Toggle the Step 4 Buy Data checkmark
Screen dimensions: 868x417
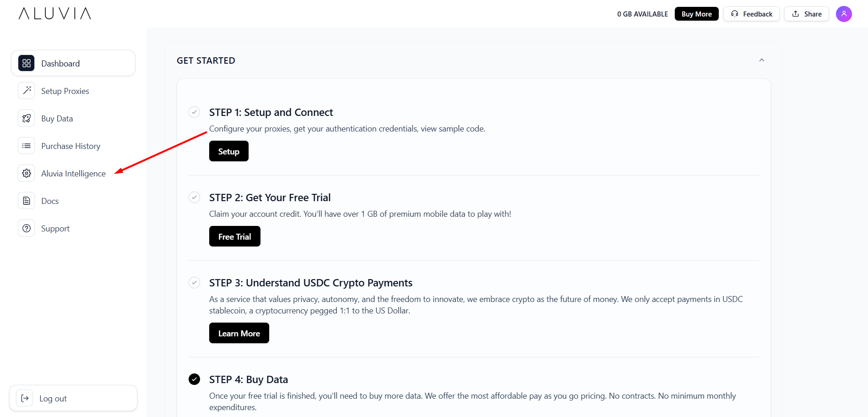(195, 379)
